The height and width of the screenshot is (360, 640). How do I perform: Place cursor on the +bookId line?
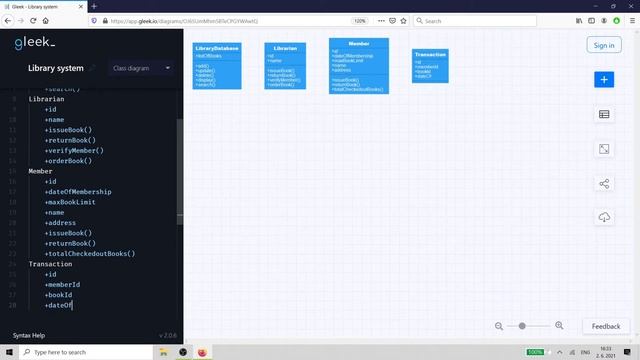[x=58, y=295]
